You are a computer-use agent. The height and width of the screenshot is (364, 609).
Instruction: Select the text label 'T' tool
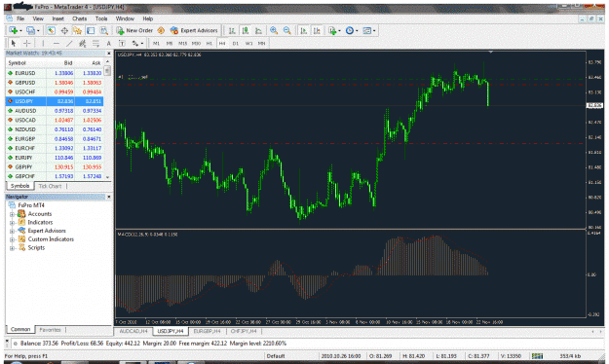[122, 43]
